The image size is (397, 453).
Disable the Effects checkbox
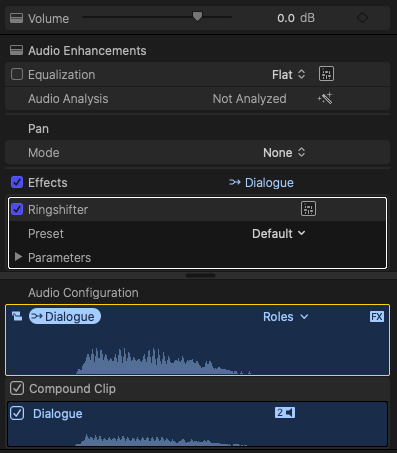[x=17, y=182]
